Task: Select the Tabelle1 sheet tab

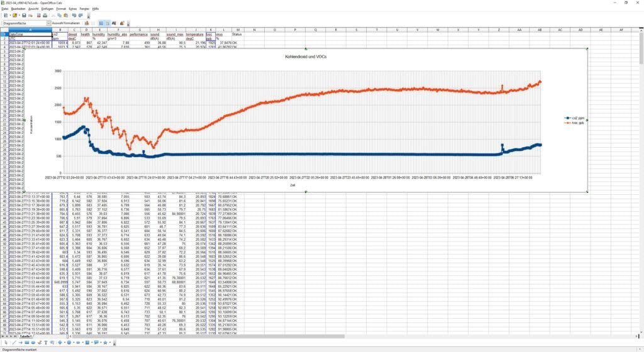Action: pyautogui.click(x=25, y=336)
